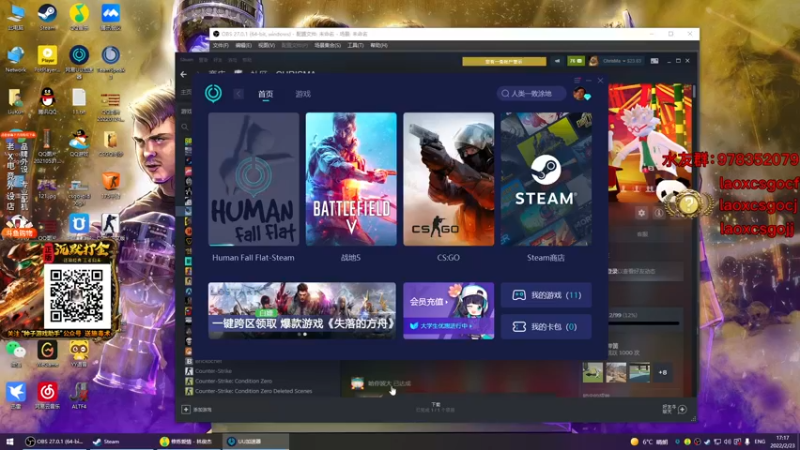Viewport: 800px width, 450px height.
Task: Select Counter-Strike: Condition Zero library entry
Action: pyautogui.click(x=233, y=381)
